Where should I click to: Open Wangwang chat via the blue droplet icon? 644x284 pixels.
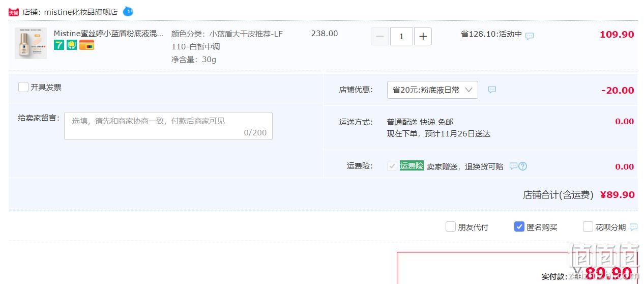(x=128, y=11)
